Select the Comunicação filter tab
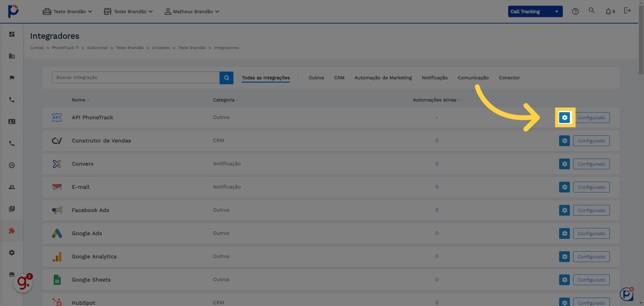644x306 pixels. pyautogui.click(x=473, y=78)
